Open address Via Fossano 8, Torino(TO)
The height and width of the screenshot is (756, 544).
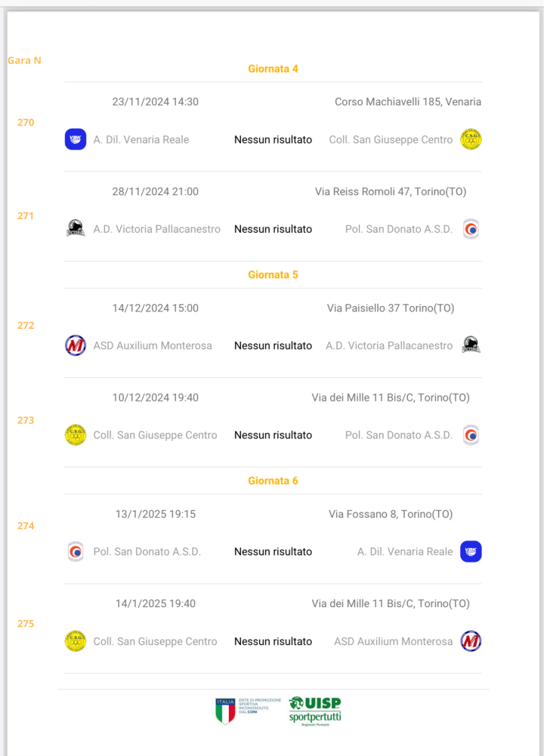[391, 514]
